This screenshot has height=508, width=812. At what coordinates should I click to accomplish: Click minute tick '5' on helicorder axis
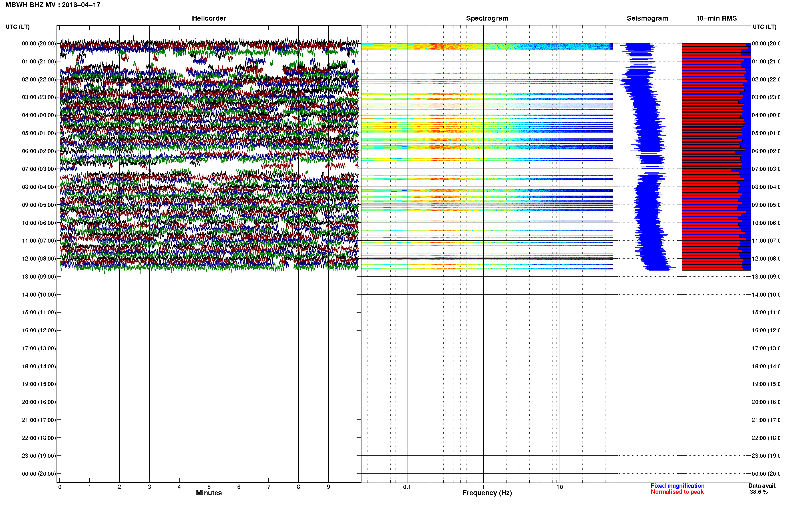(209, 487)
